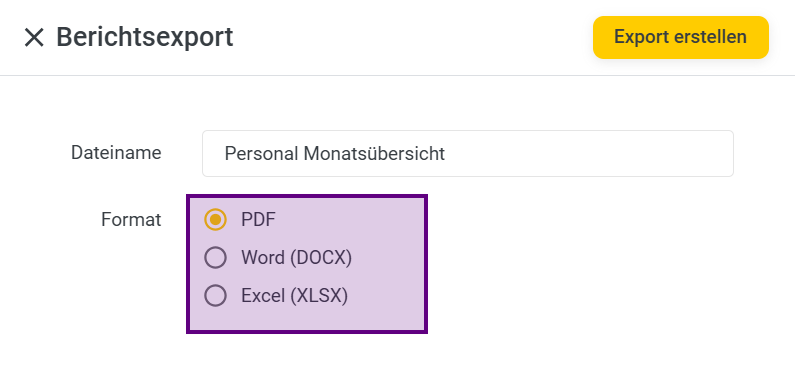The image size is (795, 374).
Task: Click the empty circle next to Excel (XLSX)
Action: point(215,295)
